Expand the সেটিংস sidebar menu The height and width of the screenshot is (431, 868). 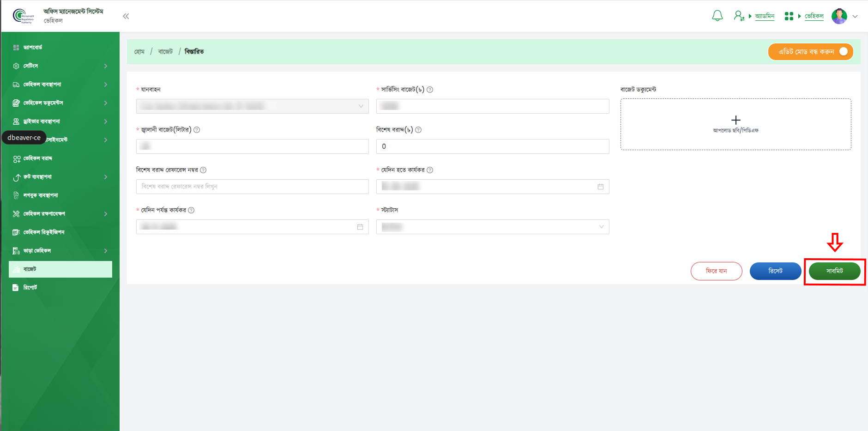click(60, 66)
